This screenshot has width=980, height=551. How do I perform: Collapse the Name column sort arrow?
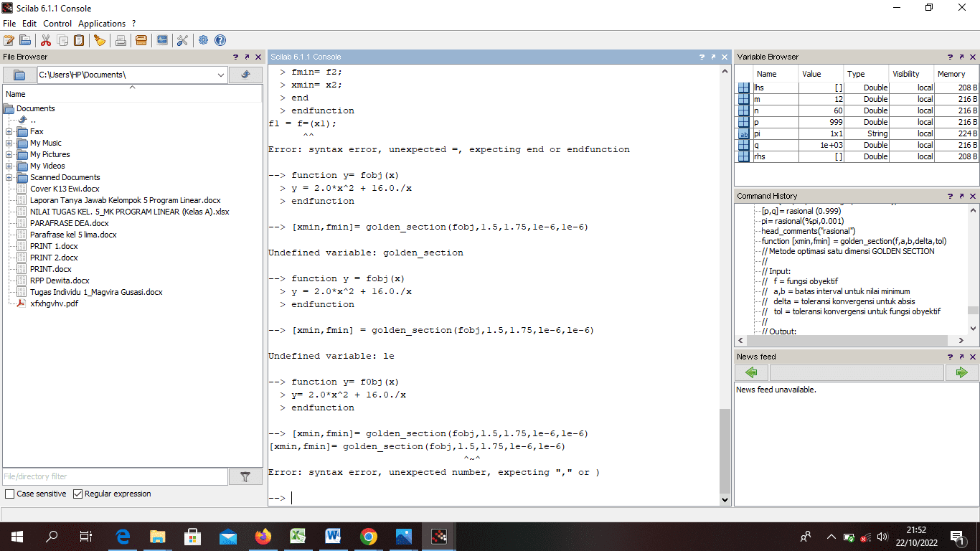click(x=132, y=87)
